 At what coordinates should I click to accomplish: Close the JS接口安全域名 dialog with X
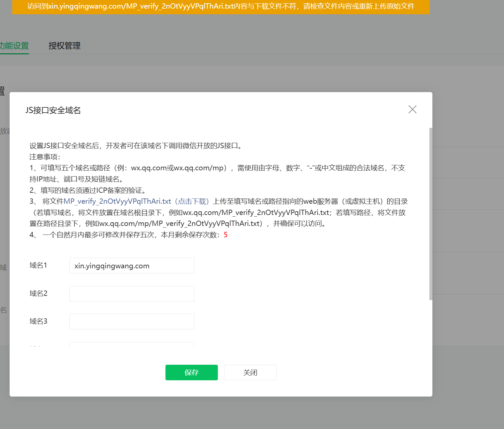click(x=412, y=109)
